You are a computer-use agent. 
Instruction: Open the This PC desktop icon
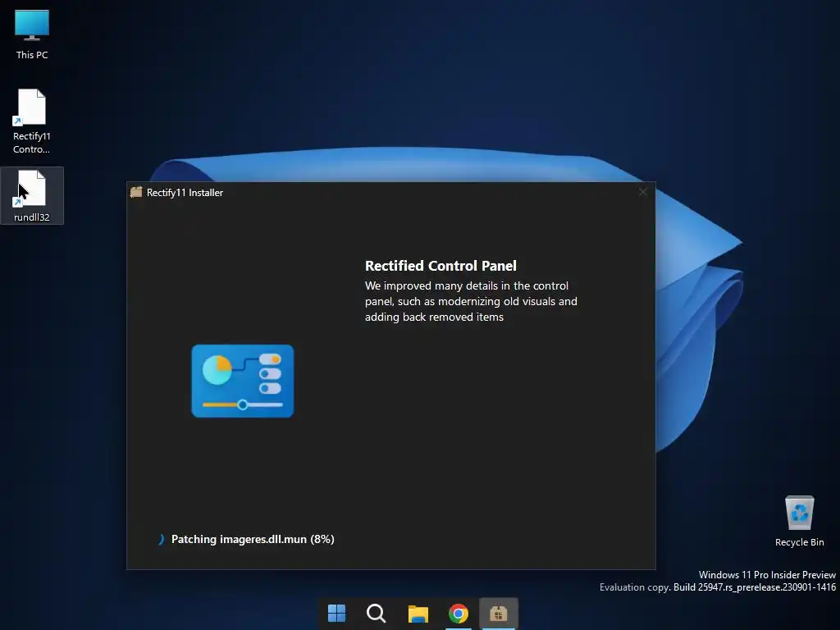click(32, 34)
